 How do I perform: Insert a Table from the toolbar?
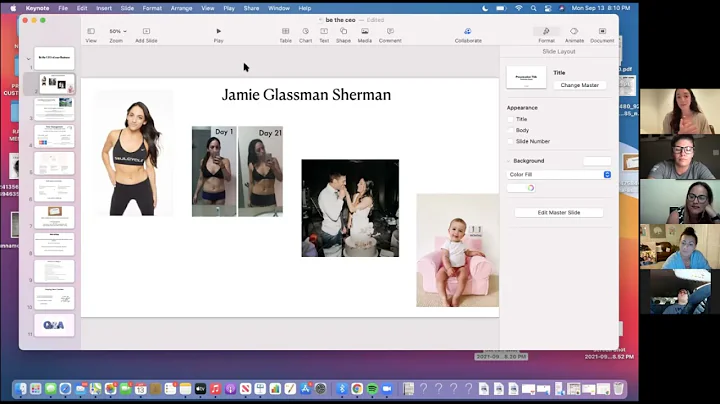click(x=286, y=31)
